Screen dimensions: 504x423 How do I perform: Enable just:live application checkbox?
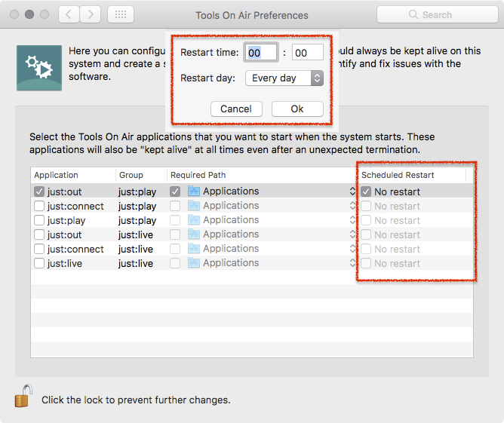(x=39, y=263)
